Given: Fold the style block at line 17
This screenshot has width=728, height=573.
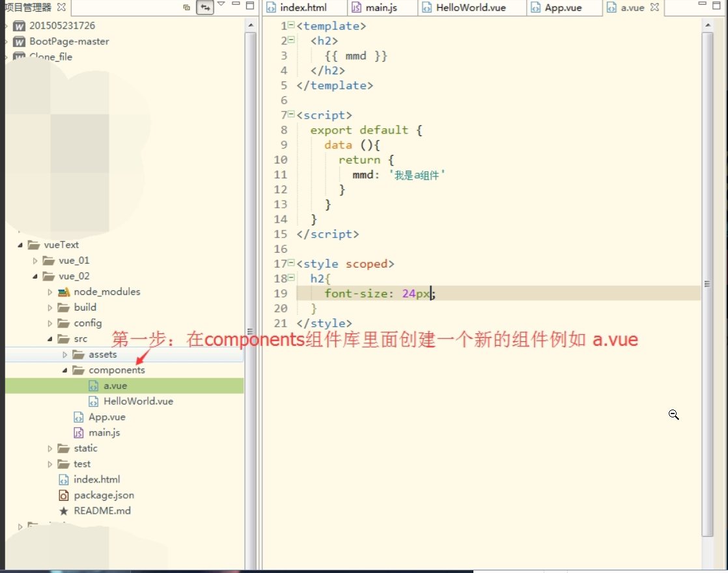Looking at the screenshot, I should [291, 263].
